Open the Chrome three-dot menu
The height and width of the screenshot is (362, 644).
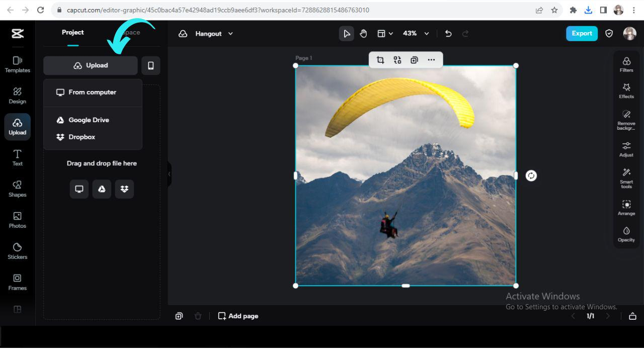[x=634, y=10]
